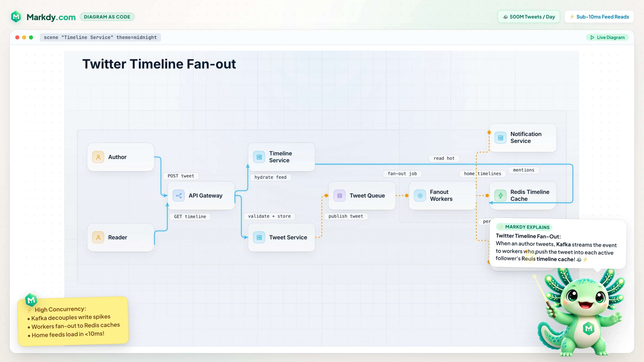Click 'Home feeds load in <10ms!' bullet
Image resolution: width=644 pixels, height=362 pixels.
[66, 334]
